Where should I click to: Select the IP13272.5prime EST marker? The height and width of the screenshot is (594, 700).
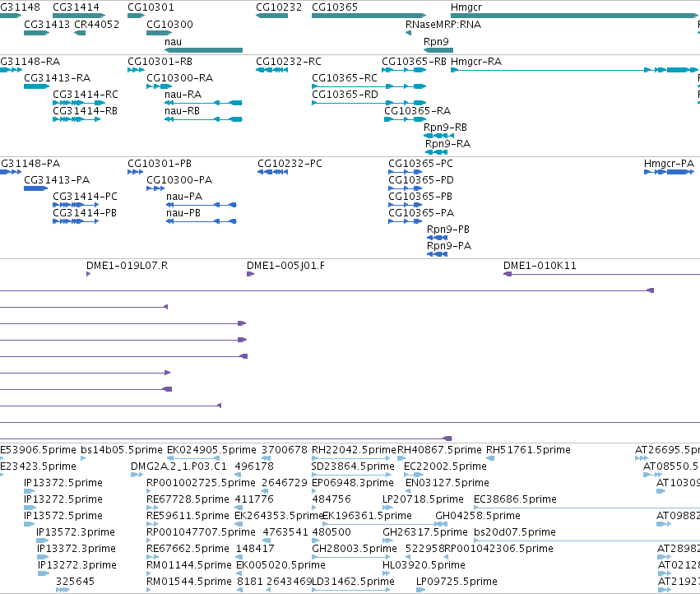30,508
